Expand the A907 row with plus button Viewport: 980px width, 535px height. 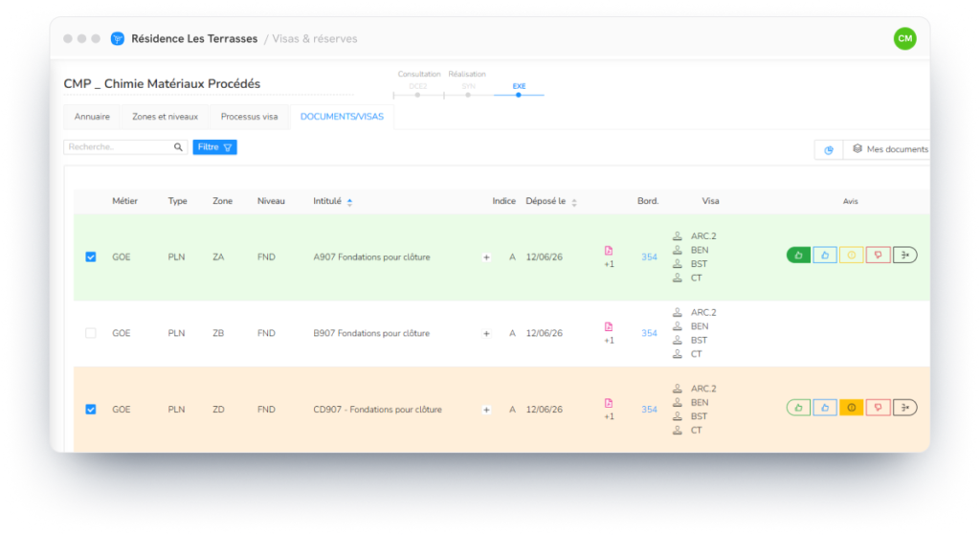(x=486, y=257)
